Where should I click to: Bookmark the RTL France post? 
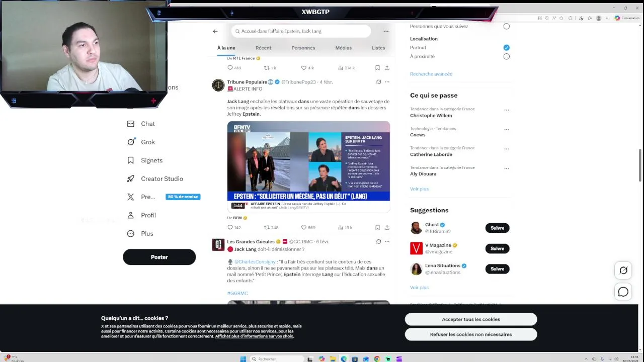pos(377,68)
